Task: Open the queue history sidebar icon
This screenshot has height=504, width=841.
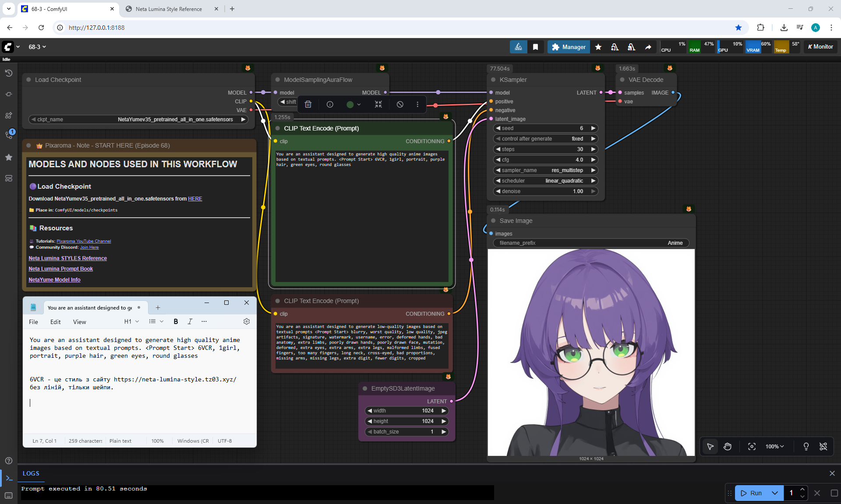Action: pos(8,73)
